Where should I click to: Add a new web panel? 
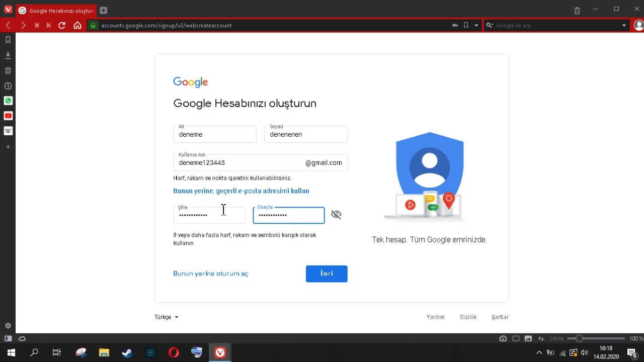coord(8,147)
